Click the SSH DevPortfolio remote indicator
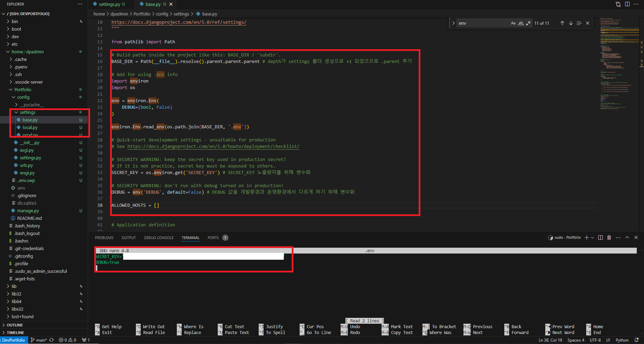The image size is (644, 344). [14, 340]
